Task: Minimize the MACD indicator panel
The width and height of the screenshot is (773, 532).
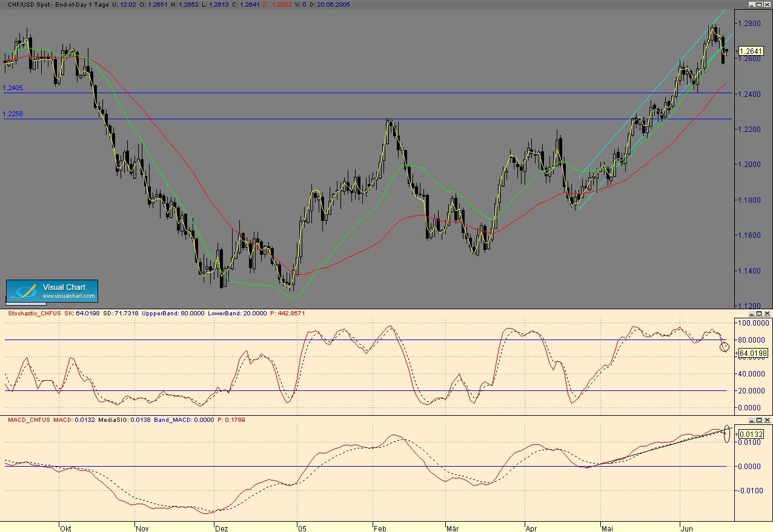Action: point(752,419)
